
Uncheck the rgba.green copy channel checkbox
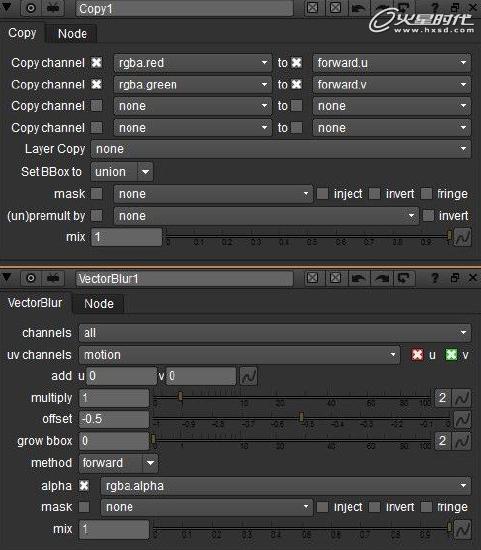(x=96, y=84)
